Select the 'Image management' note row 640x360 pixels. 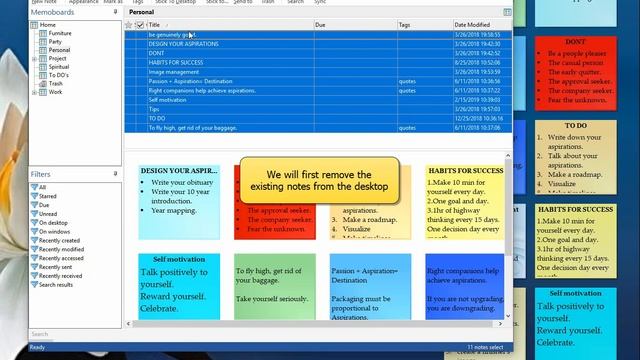(x=318, y=72)
